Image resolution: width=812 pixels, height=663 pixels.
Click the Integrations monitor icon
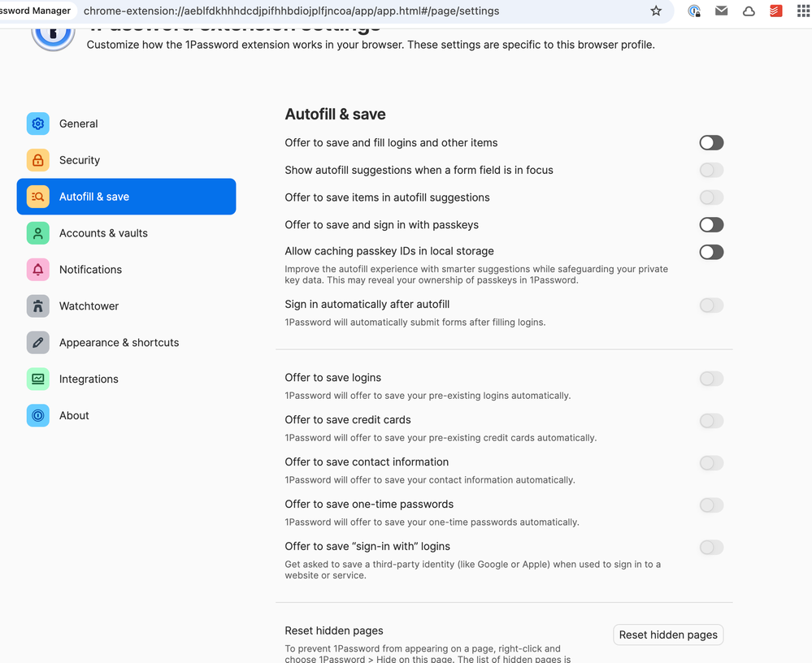point(38,379)
